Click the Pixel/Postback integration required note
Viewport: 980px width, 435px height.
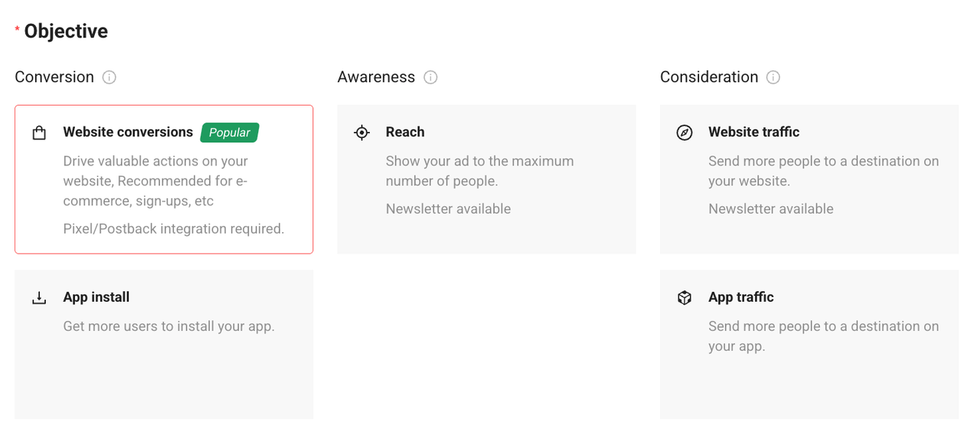point(174,228)
